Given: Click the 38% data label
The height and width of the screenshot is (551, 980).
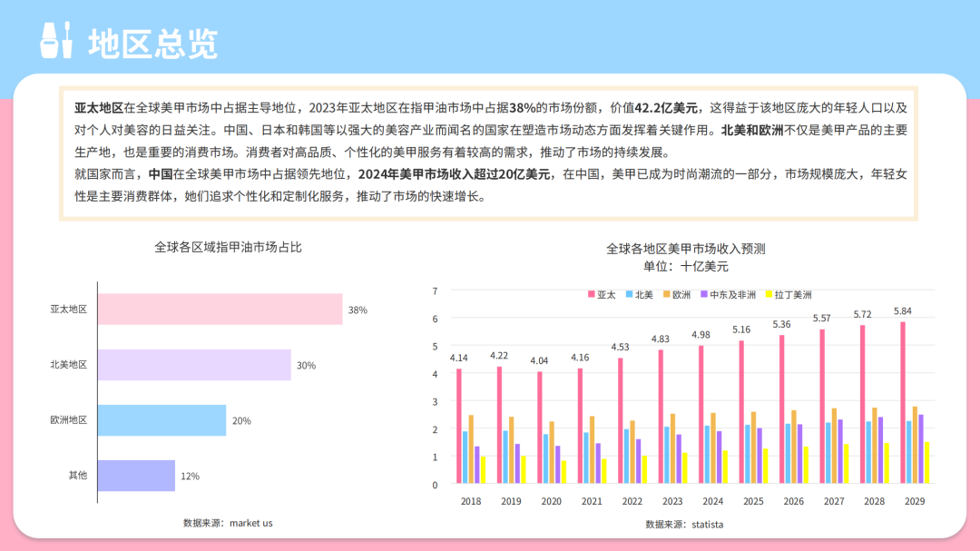Looking at the screenshot, I should tap(358, 310).
